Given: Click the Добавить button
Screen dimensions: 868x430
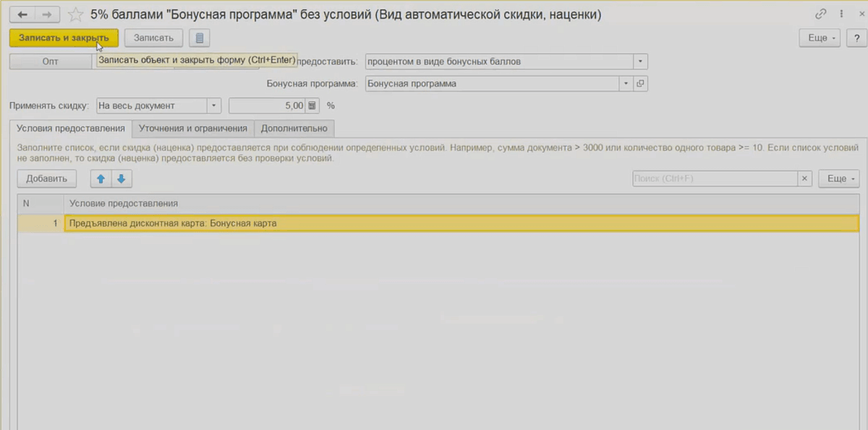Looking at the screenshot, I should (46, 178).
